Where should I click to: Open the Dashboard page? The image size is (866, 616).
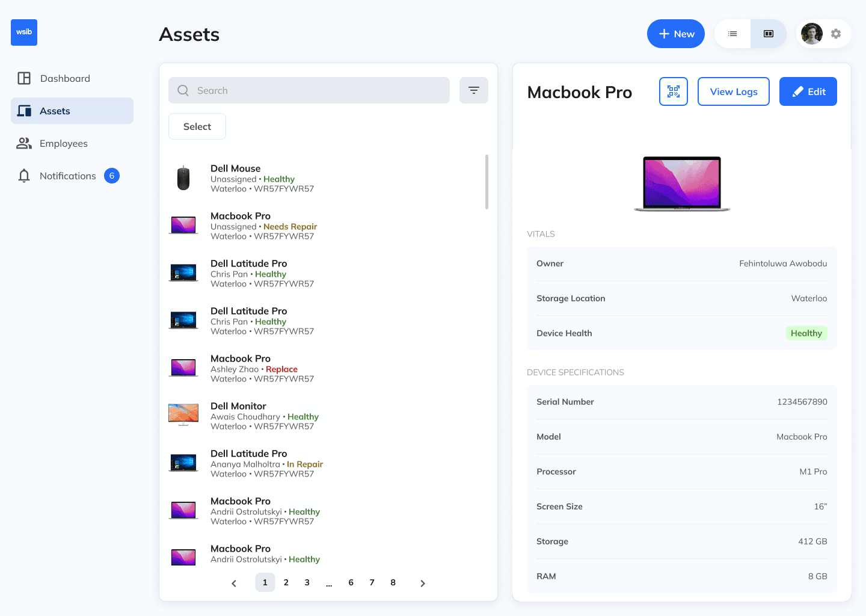click(x=72, y=78)
